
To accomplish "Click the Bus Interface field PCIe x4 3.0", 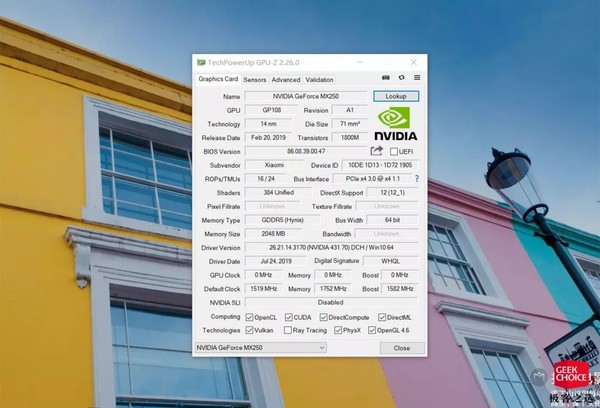I will (373, 179).
